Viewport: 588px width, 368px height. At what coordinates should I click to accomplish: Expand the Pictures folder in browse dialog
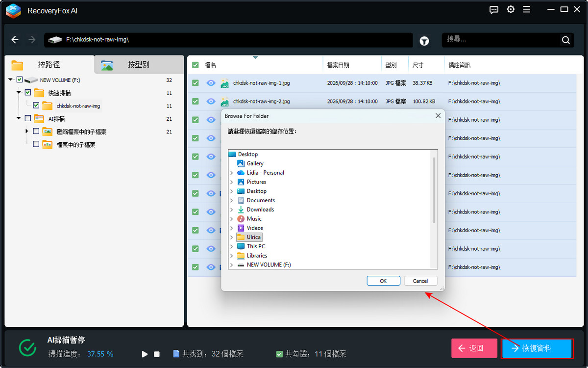(x=232, y=182)
